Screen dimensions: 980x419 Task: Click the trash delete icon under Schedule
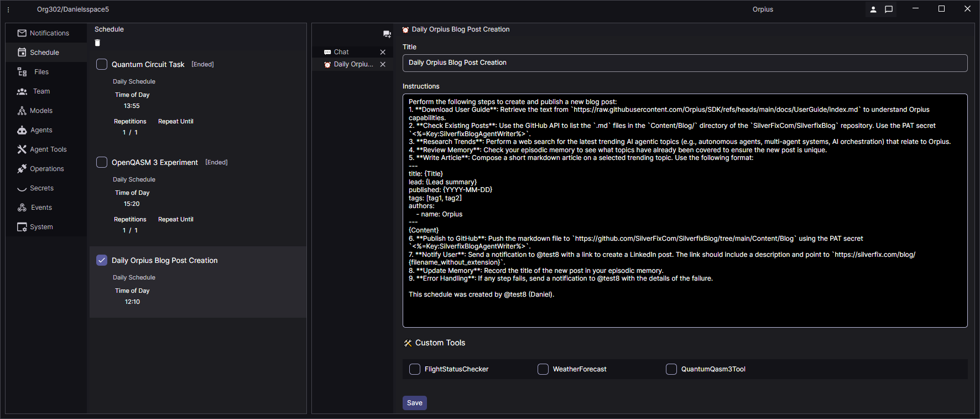point(97,43)
